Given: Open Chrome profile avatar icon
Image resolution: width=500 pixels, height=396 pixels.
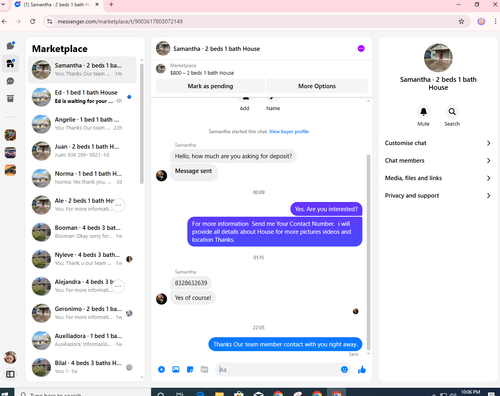Looking at the screenshot, I should tap(481, 21).
